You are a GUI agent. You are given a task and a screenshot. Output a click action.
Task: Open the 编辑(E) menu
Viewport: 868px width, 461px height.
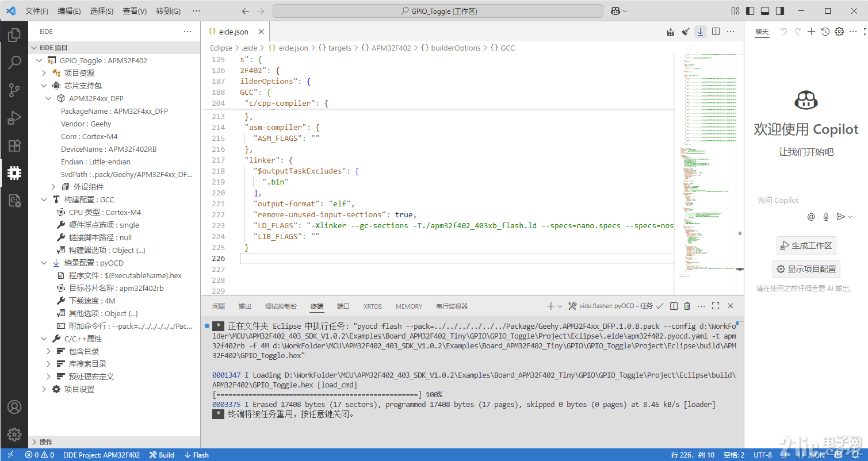coord(69,11)
